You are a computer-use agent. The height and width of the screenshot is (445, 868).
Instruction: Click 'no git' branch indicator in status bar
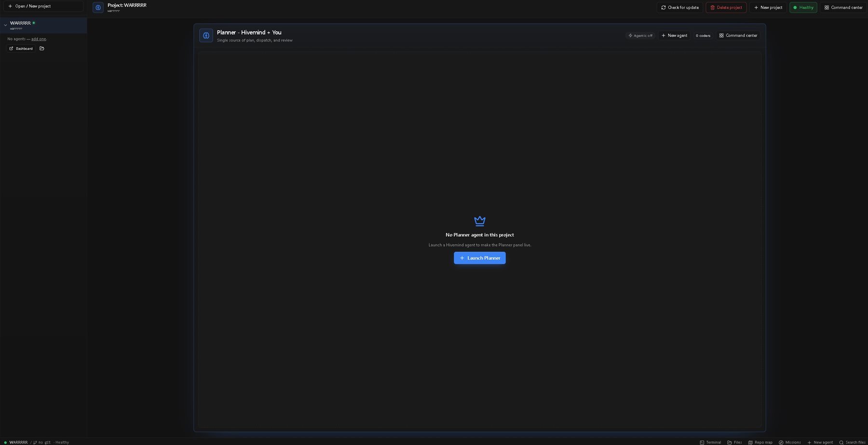point(42,442)
